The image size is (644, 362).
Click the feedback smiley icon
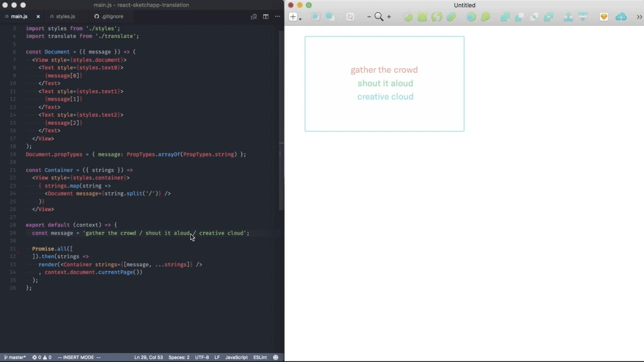pos(276,357)
